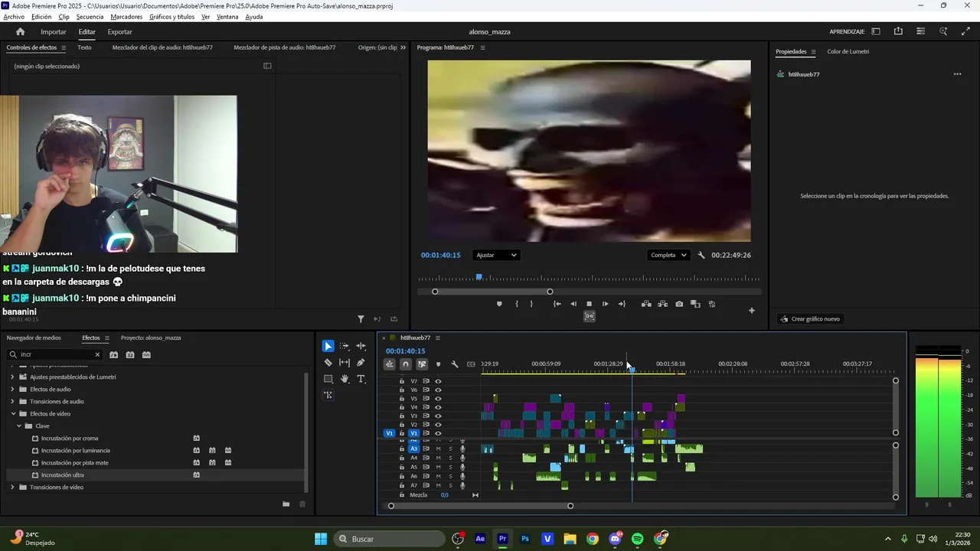The image size is (980, 551).
Task: Filter effects by Accelerated Effects icon
Action: click(113, 354)
